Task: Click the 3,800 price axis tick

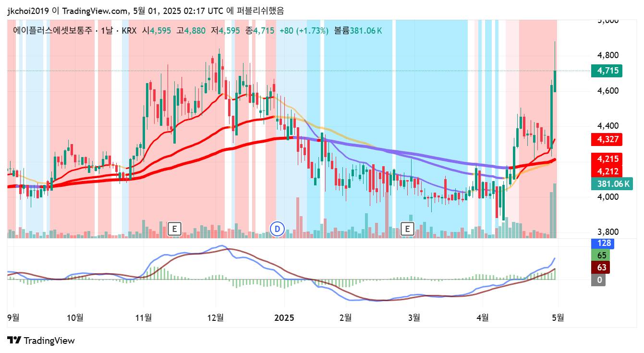Action: pyautogui.click(x=608, y=232)
